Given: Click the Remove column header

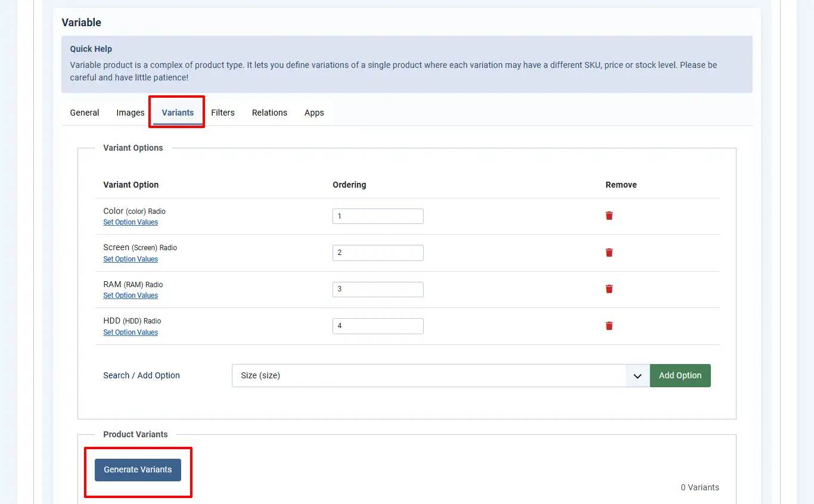Looking at the screenshot, I should coord(621,185).
